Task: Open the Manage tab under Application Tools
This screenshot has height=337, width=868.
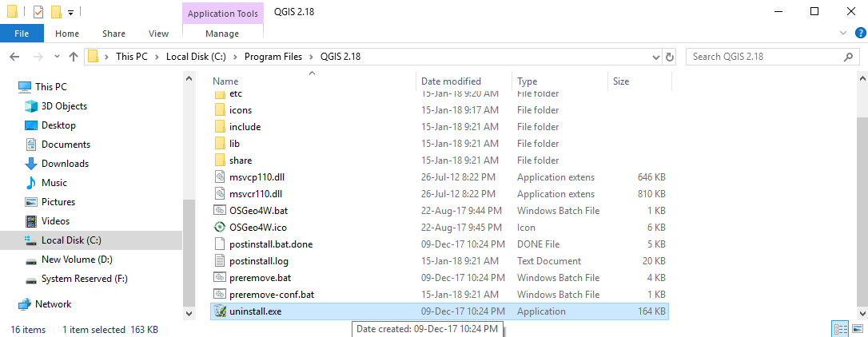Action: pyautogui.click(x=222, y=34)
